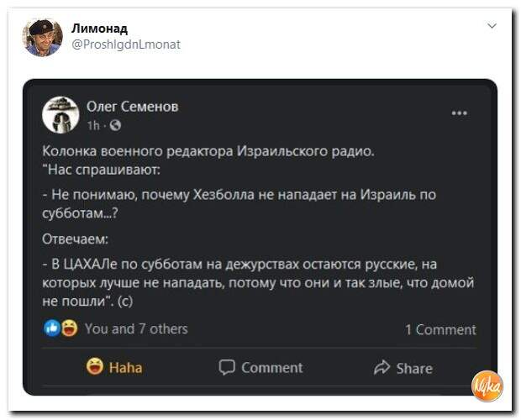Click the Share button label
Viewport: 521px width, 420px height.
[414, 368]
